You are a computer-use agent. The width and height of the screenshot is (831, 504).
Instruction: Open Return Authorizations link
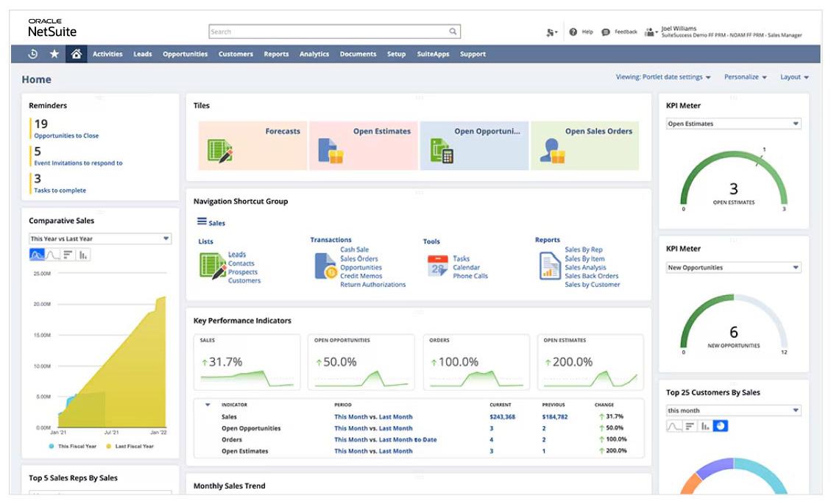pos(373,285)
